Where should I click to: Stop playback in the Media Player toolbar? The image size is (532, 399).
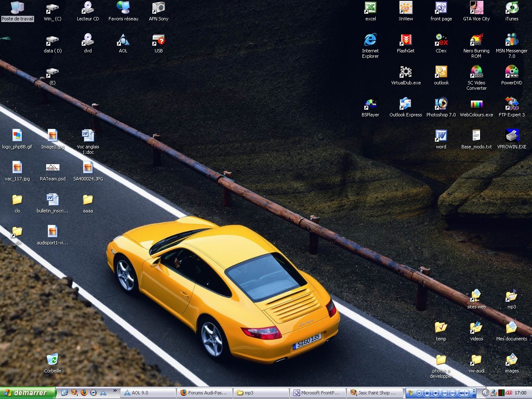click(436, 393)
